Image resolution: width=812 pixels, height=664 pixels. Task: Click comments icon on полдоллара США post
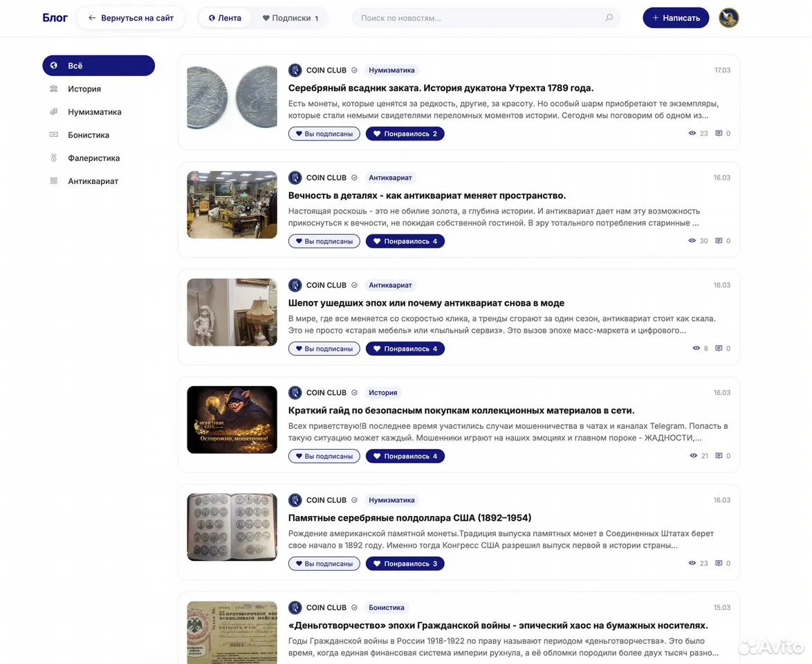(x=719, y=563)
